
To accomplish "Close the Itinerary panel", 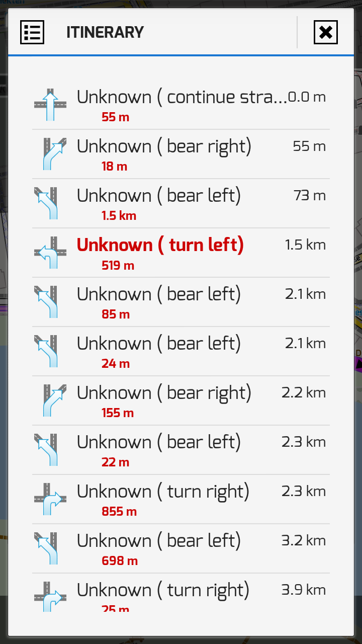I will (x=325, y=32).
